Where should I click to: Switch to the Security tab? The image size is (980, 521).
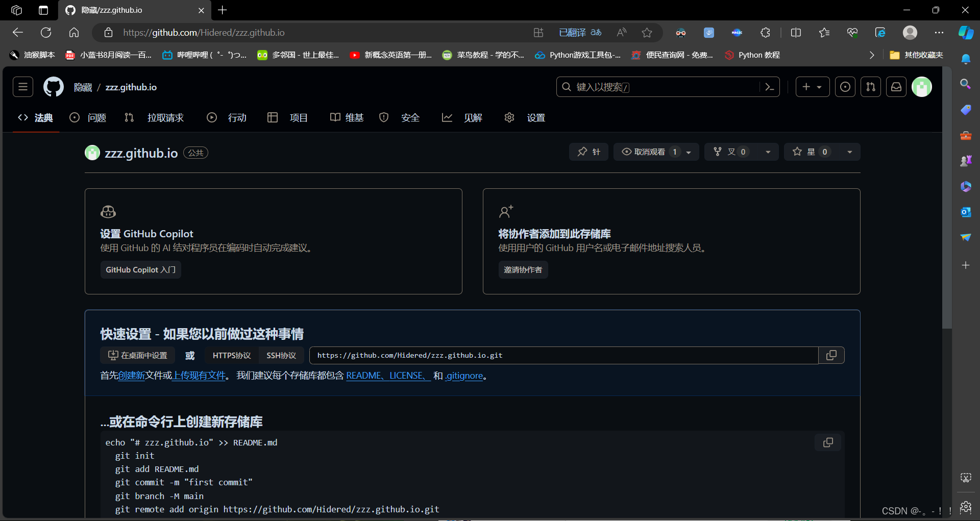tap(399, 118)
